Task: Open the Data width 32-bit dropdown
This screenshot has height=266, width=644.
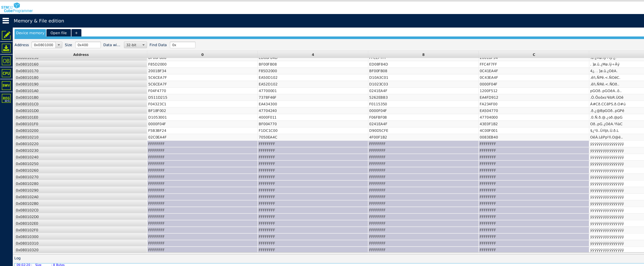Action: click(x=135, y=45)
